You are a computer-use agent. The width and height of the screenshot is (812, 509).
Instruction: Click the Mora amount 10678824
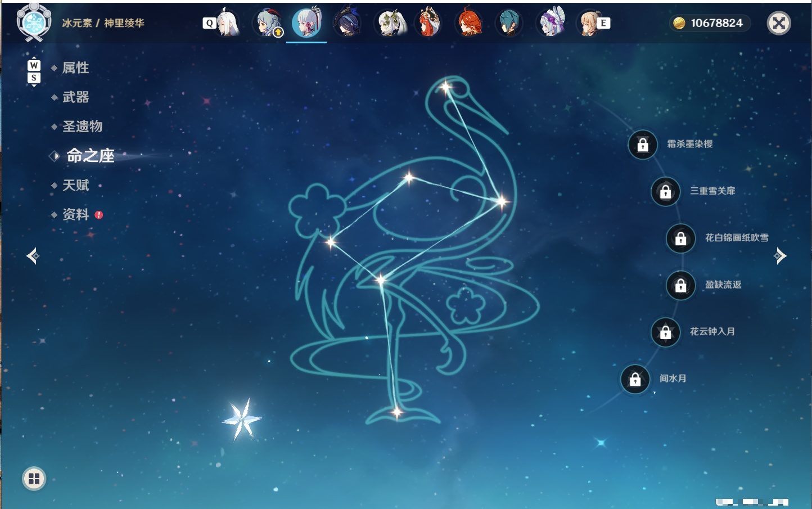717,23
